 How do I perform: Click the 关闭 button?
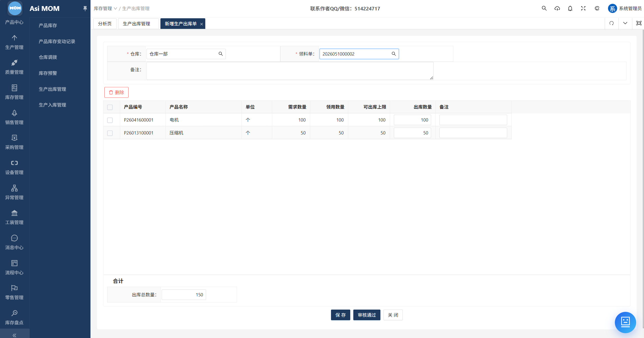click(x=393, y=315)
